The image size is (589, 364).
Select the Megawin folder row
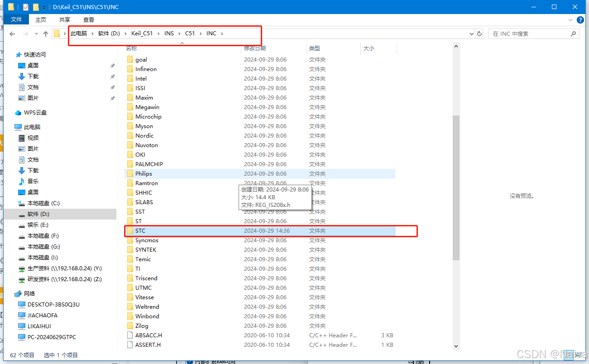[x=260, y=107]
